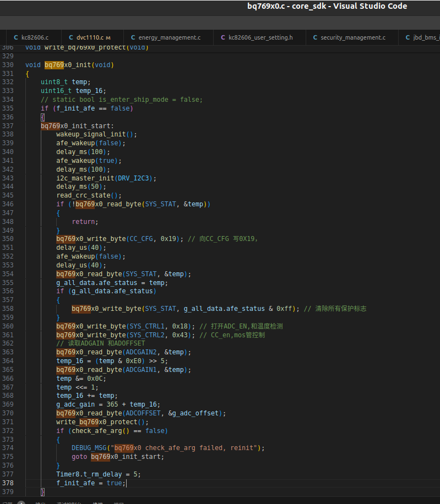440x504 pixels.
Task: Click line number 378 in the gutter
Action: (8, 483)
